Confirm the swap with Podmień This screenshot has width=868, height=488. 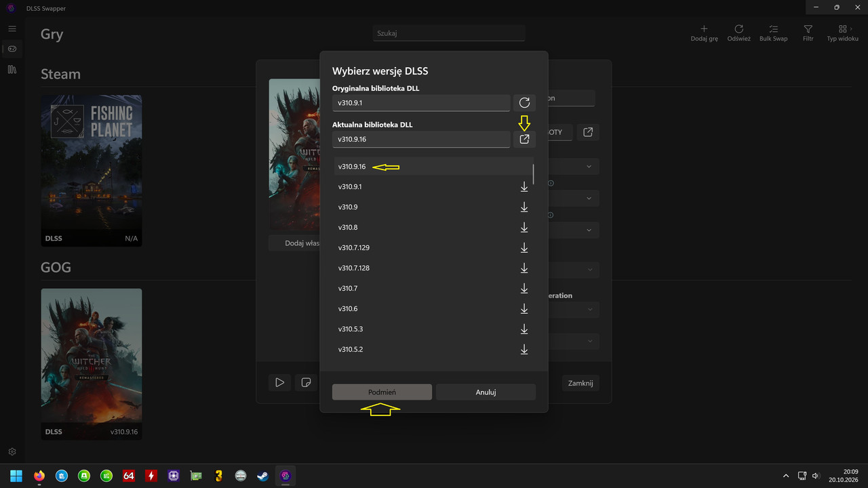(382, 392)
